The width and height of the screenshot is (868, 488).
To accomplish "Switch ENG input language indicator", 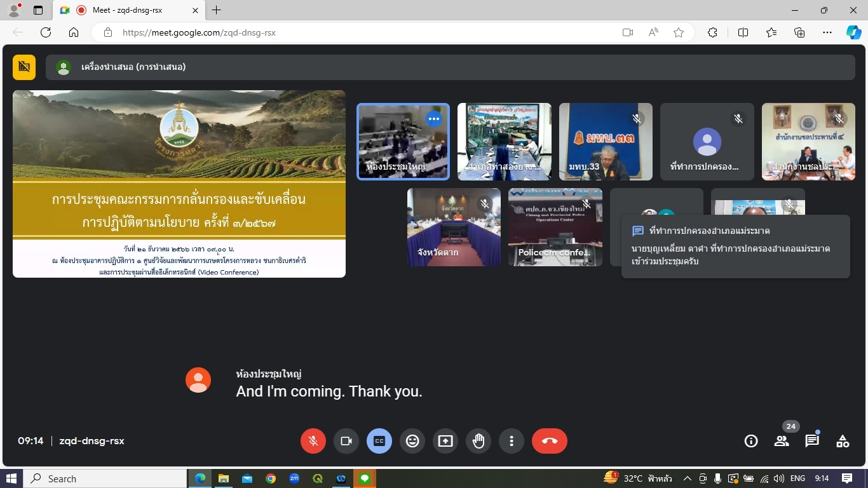I will click(x=797, y=478).
